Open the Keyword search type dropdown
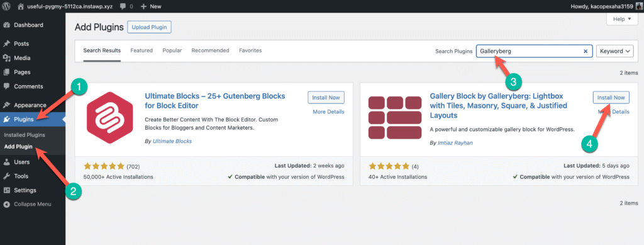 615,52
